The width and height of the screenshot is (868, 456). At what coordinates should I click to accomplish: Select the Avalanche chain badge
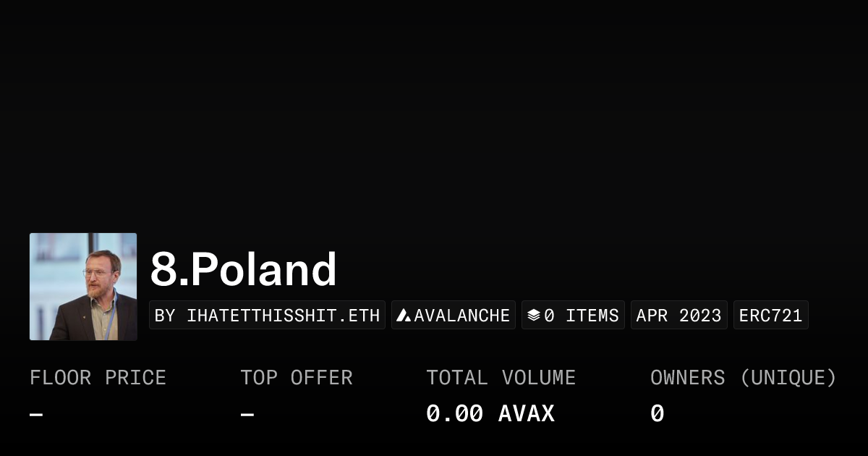coord(454,314)
